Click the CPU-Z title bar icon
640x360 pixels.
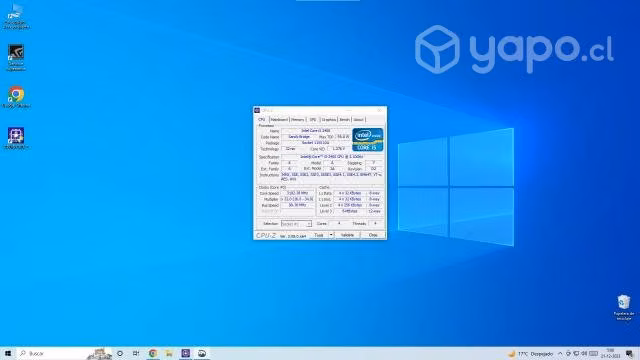pyautogui.click(x=257, y=110)
